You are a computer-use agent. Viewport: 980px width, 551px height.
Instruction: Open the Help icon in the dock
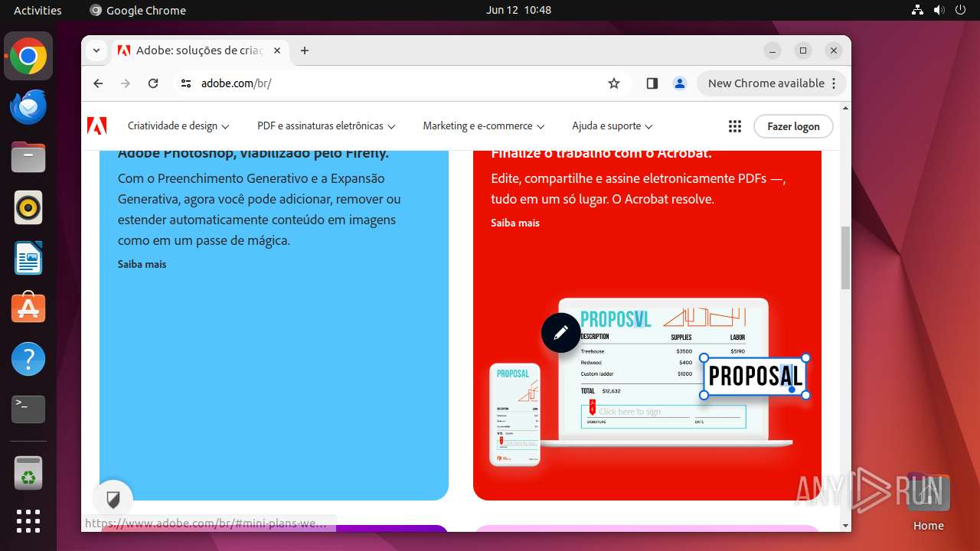click(x=28, y=359)
